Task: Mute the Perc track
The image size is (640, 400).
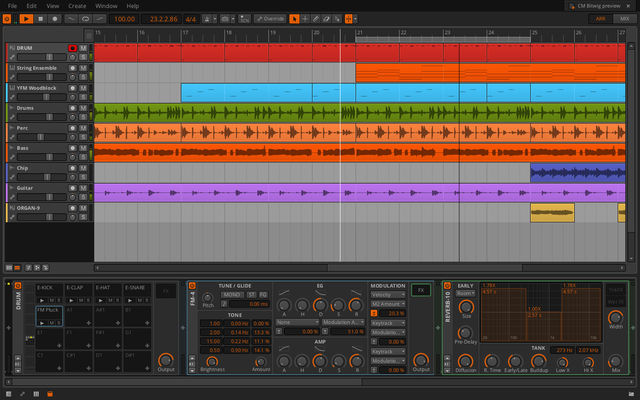Action: pos(83,128)
